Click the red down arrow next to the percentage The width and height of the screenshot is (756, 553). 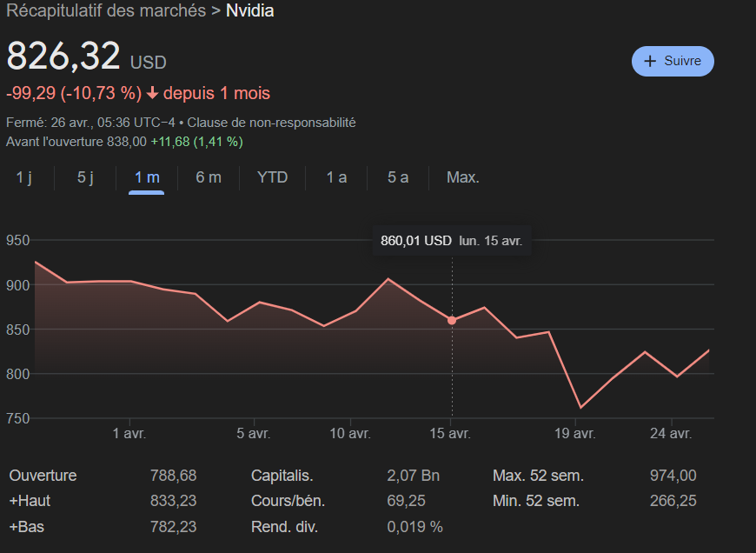[x=152, y=94]
